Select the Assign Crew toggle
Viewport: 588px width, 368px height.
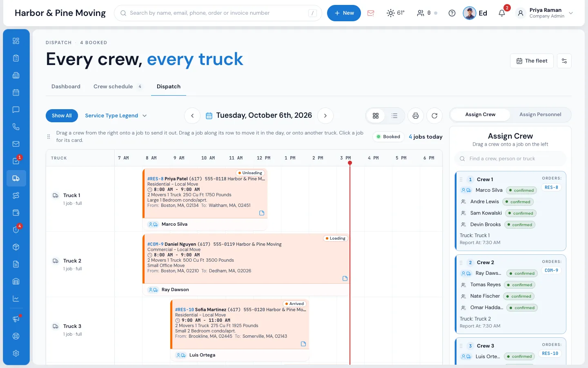click(x=480, y=114)
